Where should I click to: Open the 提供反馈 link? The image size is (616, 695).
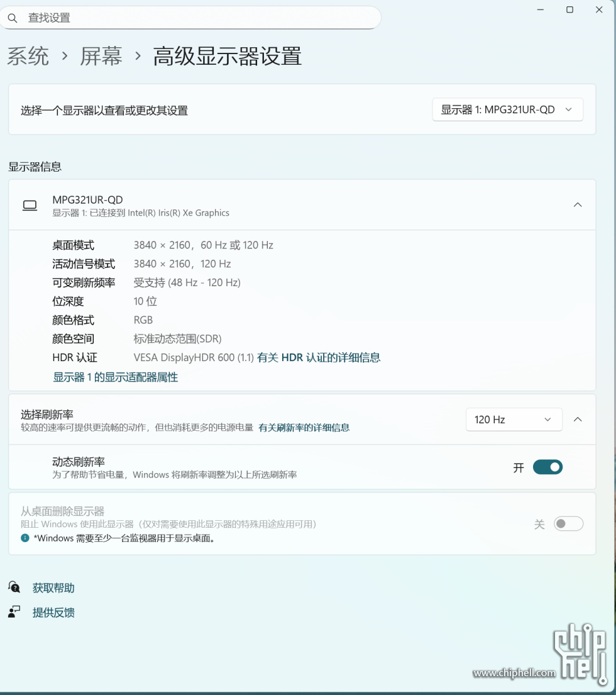[x=53, y=613]
